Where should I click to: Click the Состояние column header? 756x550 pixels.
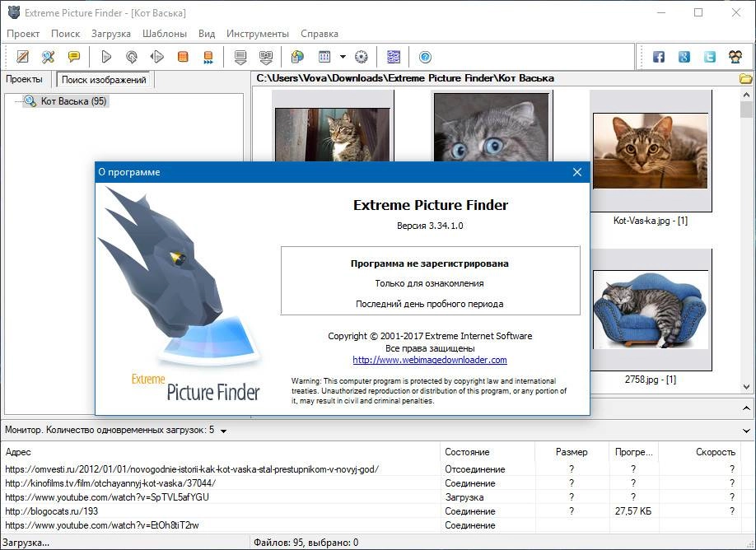(x=488, y=452)
